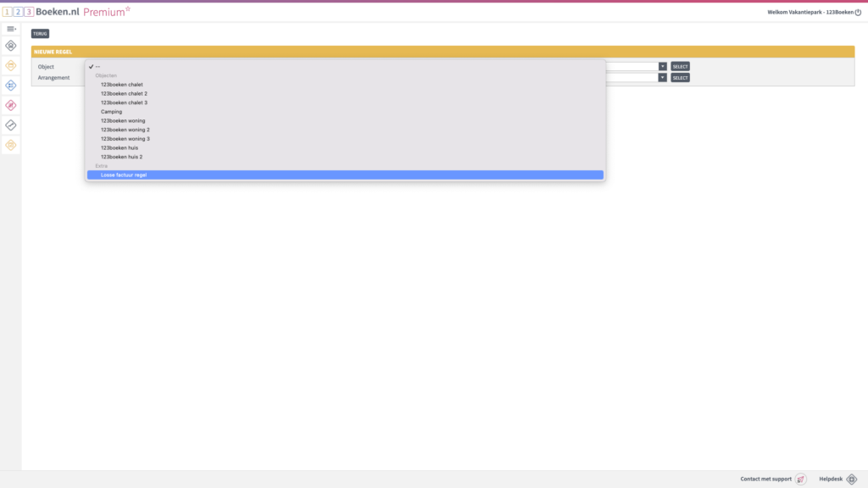Click the logout power icon
868x488 pixels.
pos(858,12)
